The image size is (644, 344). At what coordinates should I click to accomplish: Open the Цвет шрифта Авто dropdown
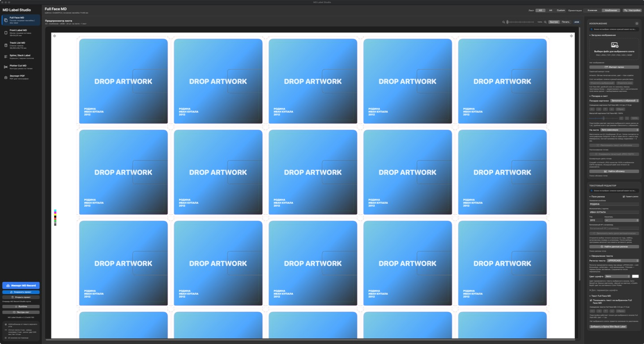(x=618, y=276)
